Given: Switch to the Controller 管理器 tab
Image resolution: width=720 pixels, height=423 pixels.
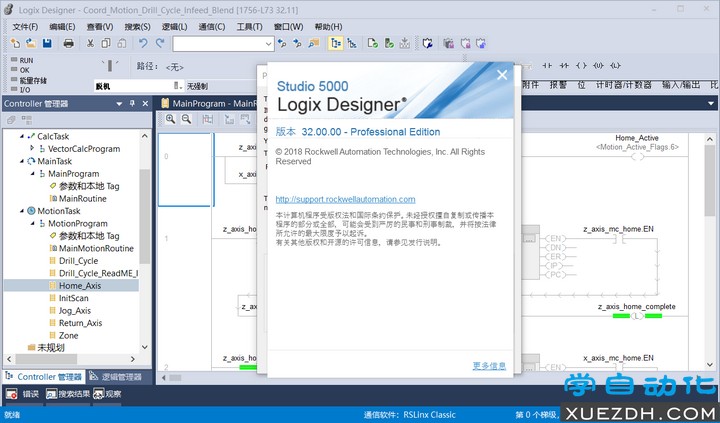Looking at the screenshot, I should pyautogui.click(x=44, y=377).
